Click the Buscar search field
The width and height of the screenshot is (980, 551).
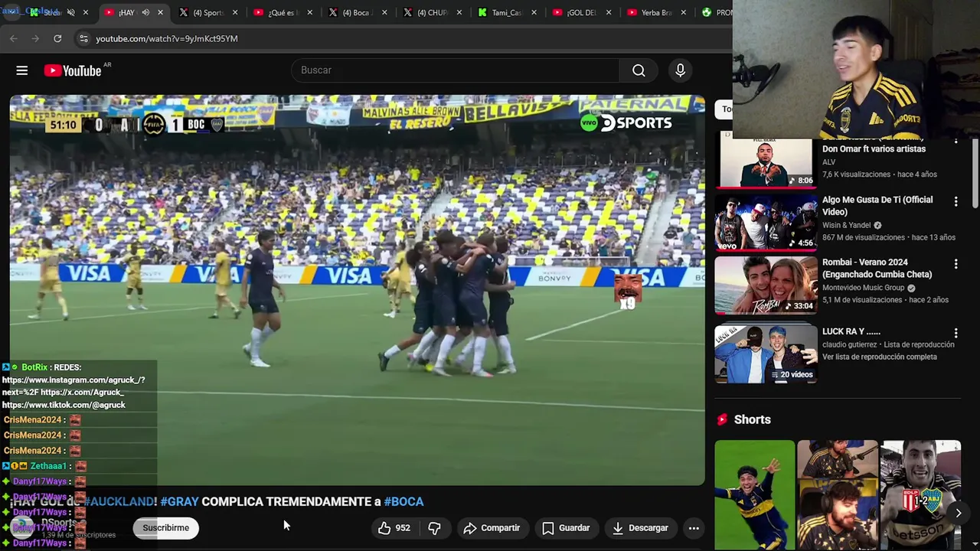456,70
